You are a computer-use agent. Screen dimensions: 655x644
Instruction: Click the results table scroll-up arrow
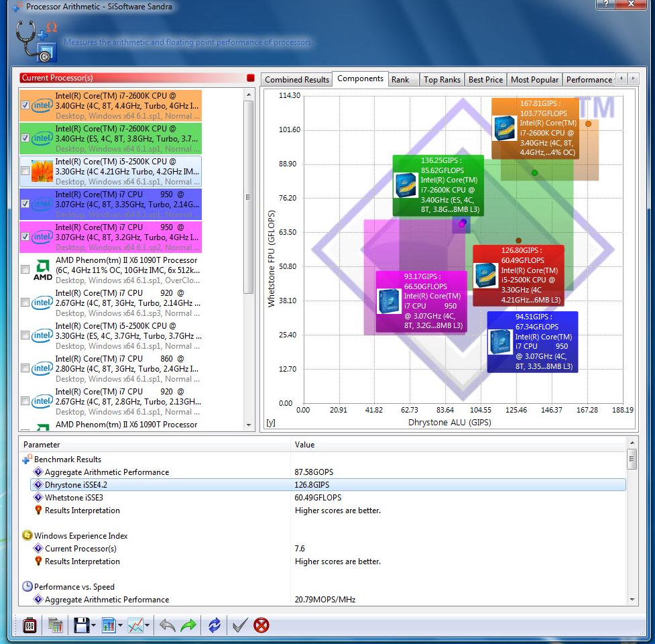tap(632, 443)
